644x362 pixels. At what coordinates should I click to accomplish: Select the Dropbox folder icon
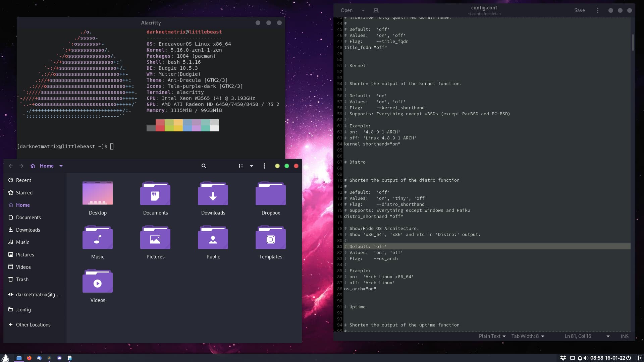271,193
